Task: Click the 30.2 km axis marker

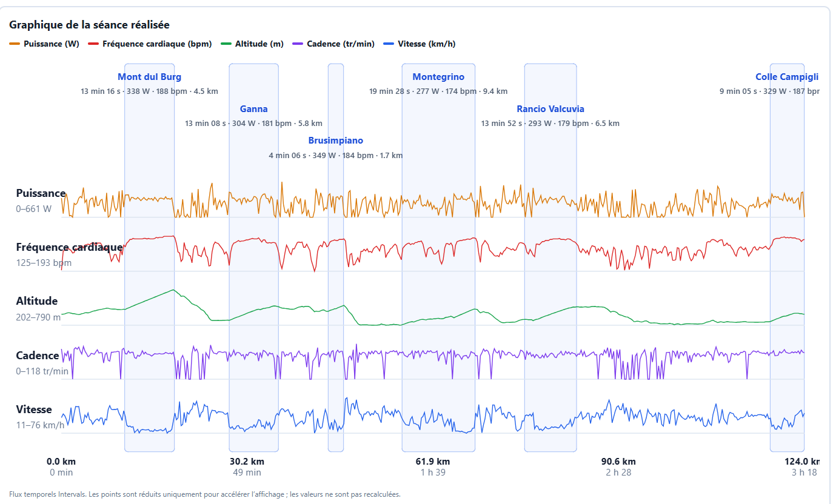Action: point(247,462)
